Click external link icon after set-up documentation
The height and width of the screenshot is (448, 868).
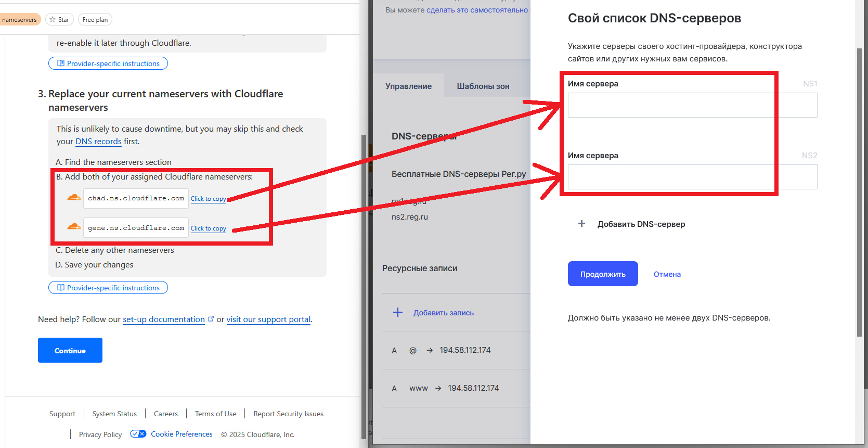pyautogui.click(x=211, y=319)
